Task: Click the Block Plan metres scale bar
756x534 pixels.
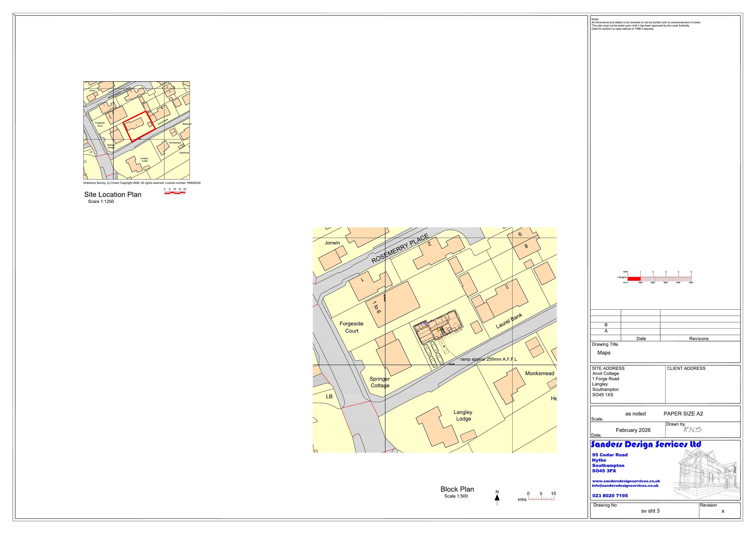Action: click(541, 499)
